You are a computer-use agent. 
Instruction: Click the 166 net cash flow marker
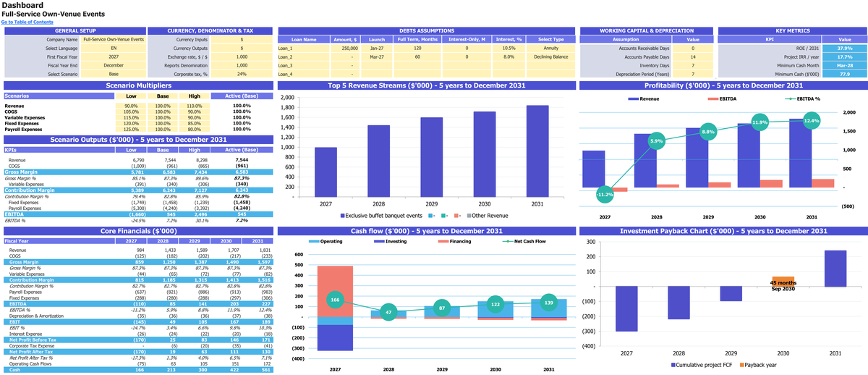335,299
